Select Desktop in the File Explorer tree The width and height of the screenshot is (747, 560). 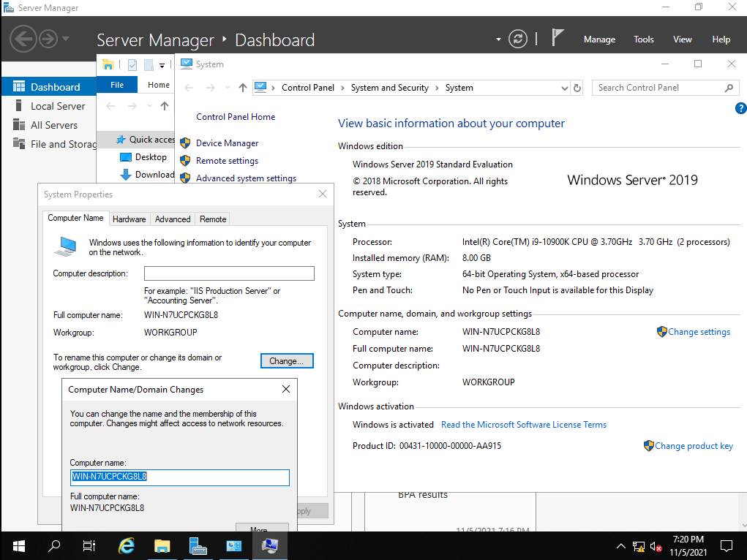tap(143, 157)
